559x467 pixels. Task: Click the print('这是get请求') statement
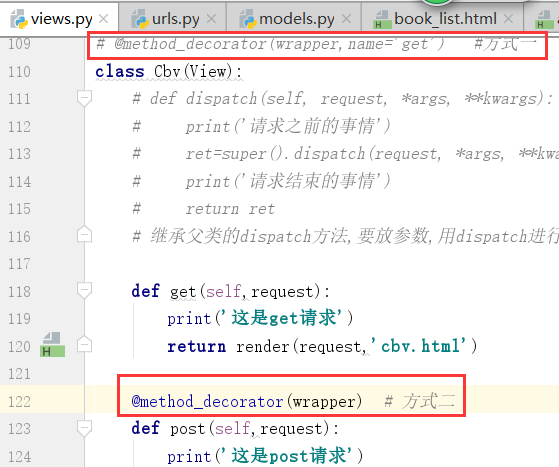coord(260,318)
